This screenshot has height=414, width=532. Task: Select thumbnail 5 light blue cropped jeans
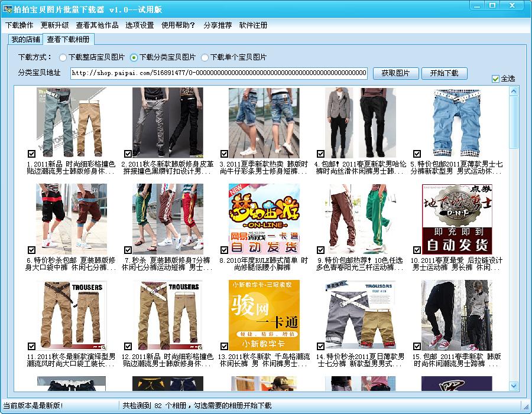pyautogui.click(x=457, y=123)
